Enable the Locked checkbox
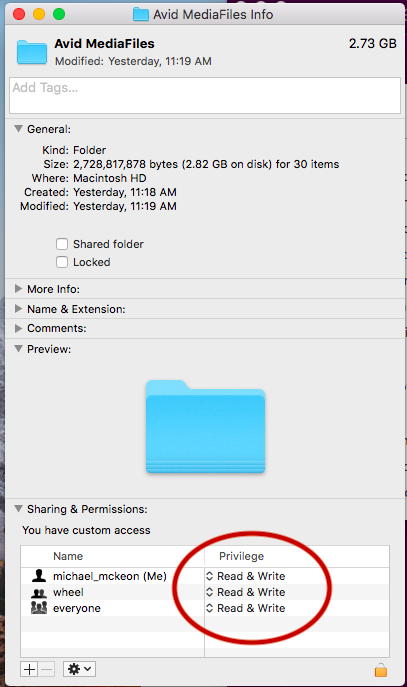Image resolution: width=407 pixels, height=687 pixels. coord(62,262)
